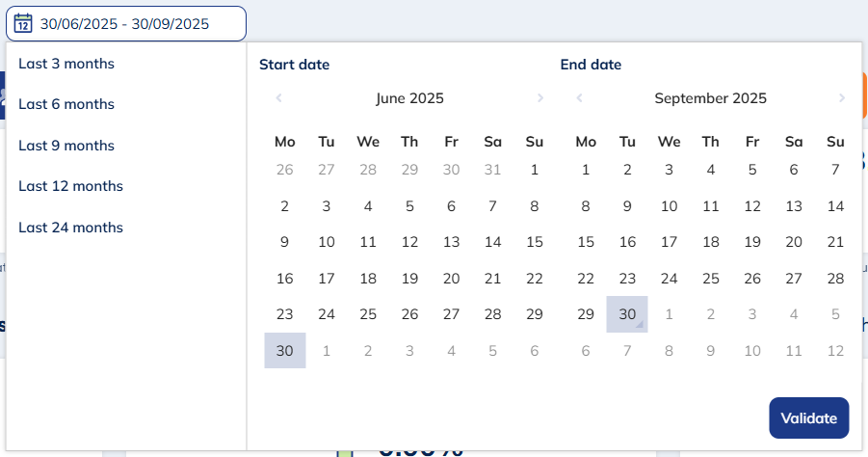Select September 30 as end date
868x457 pixels.
click(627, 314)
